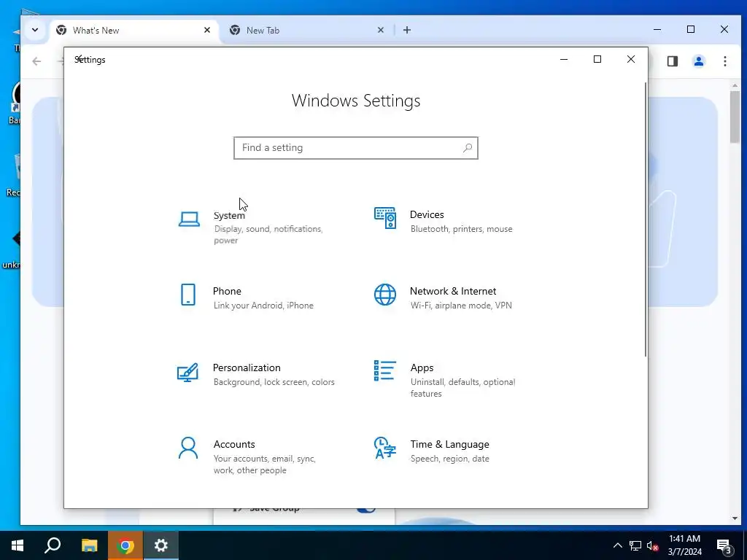Open the Accounts settings label

pos(234,444)
